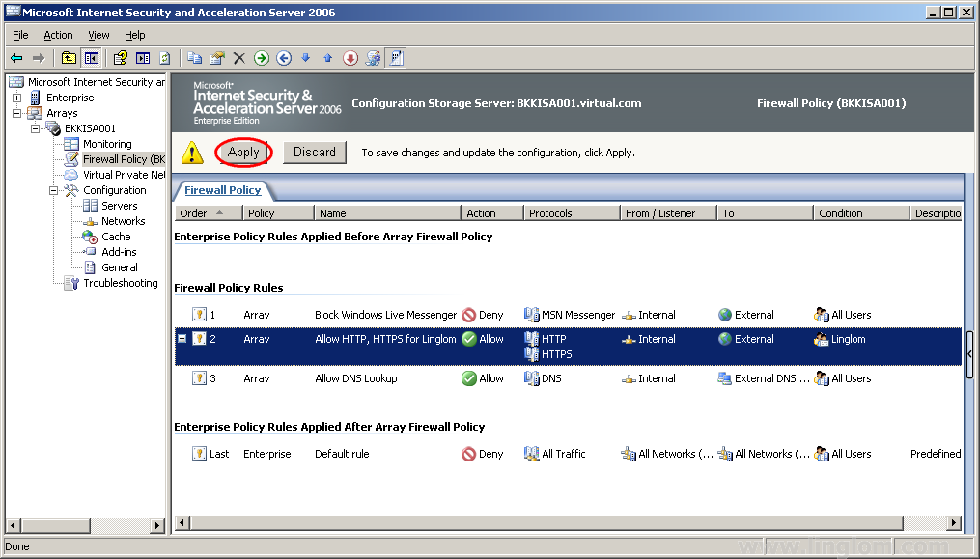Click the question-mark Help toolbar icon
The image size is (980, 559).
pyautogui.click(x=121, y=58)
